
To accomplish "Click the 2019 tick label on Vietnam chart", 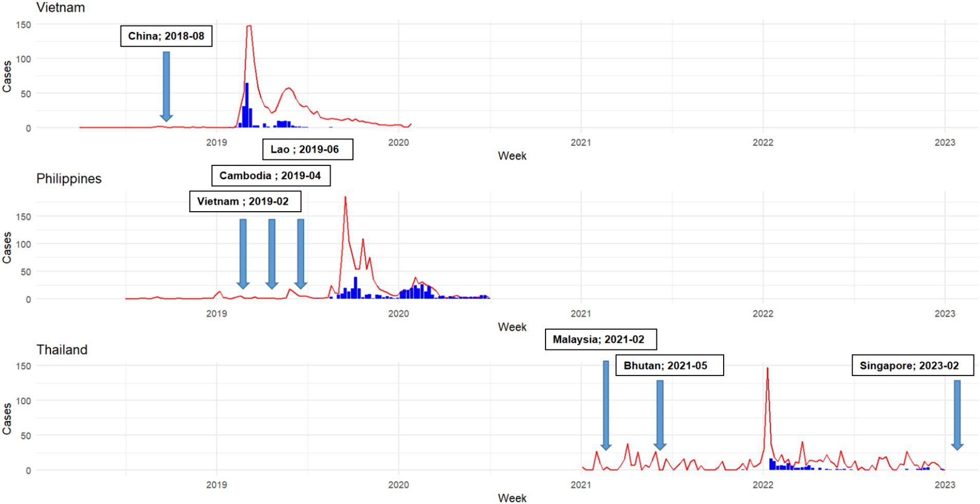I will point(216,142).
